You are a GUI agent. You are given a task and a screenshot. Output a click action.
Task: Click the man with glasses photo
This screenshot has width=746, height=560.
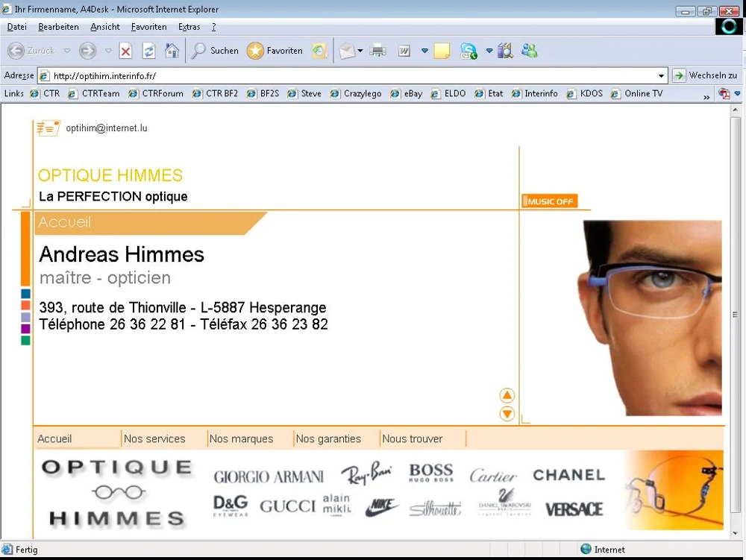(650, 318)
